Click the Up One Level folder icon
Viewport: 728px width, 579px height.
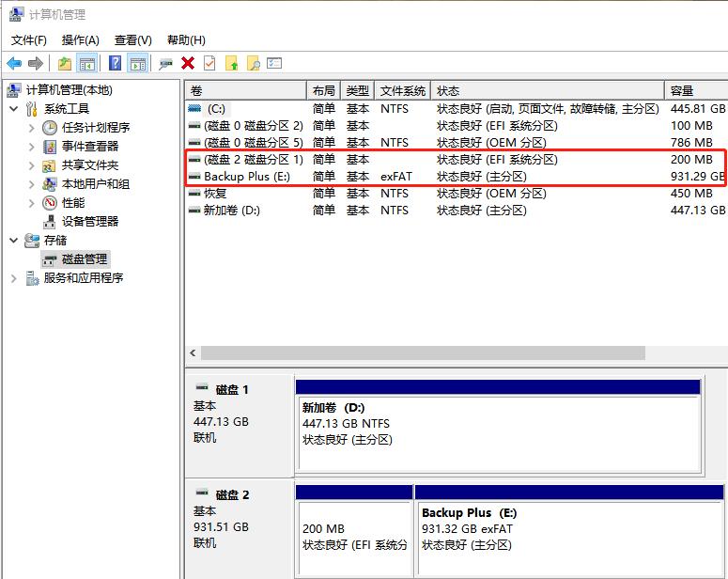coord(64,63)
